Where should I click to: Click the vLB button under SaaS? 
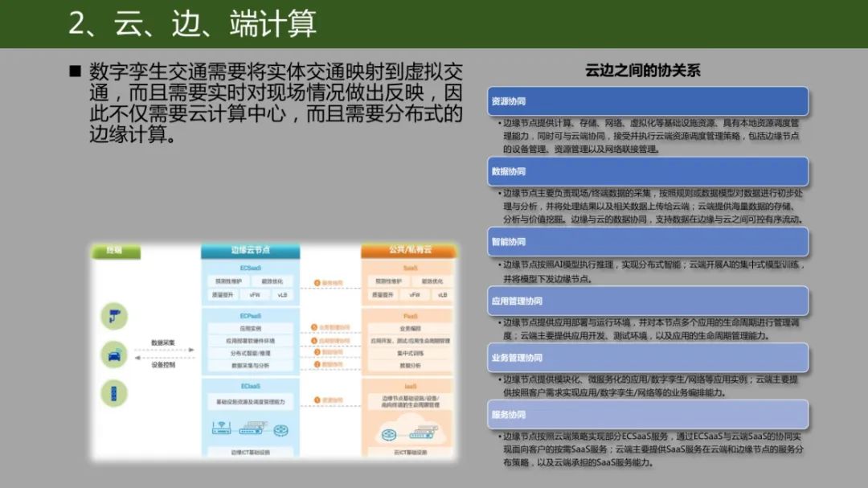(442, 296)
